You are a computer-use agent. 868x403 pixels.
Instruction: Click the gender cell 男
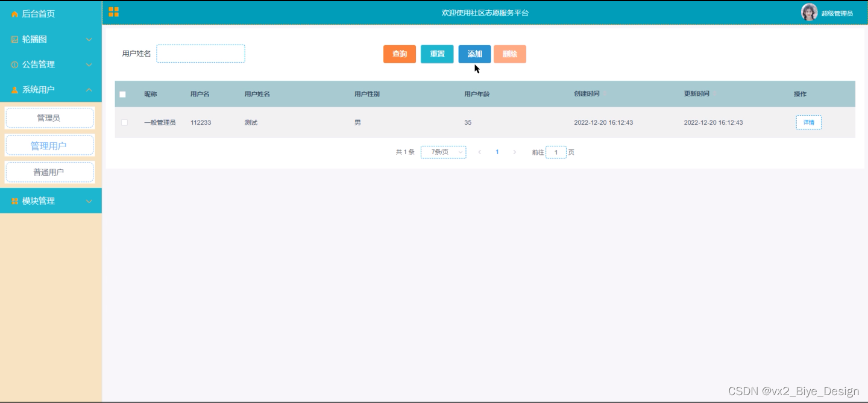click(357, 122)
